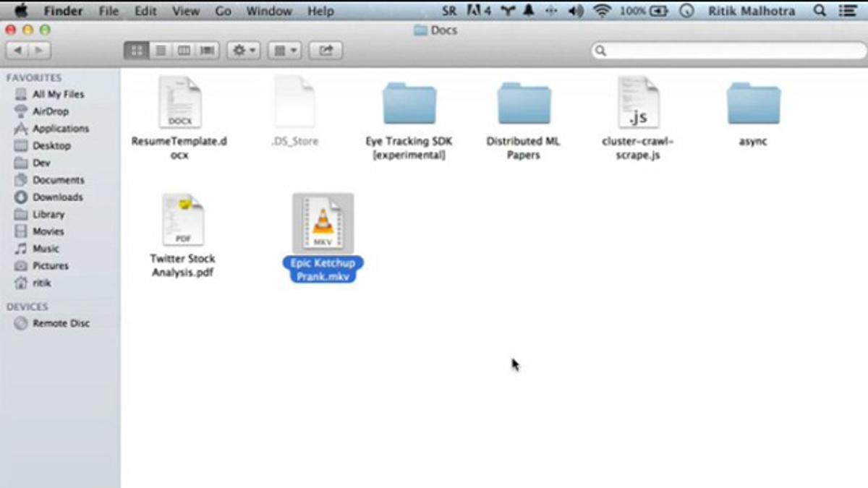Select Epic Ketchup Prank.mkv icon

323,223
